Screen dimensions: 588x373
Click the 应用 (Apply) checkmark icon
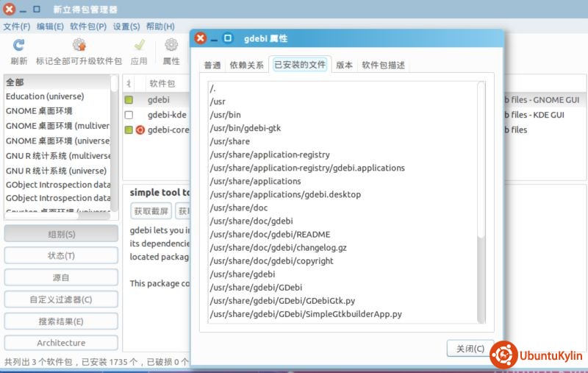tap(138, 46)
